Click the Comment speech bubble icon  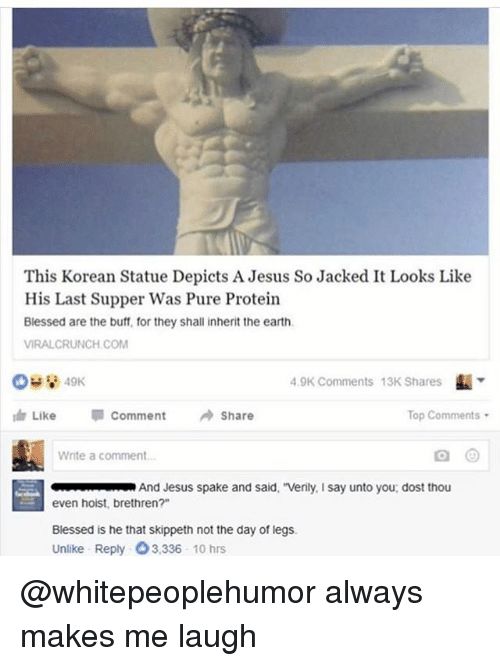point(98,415)
